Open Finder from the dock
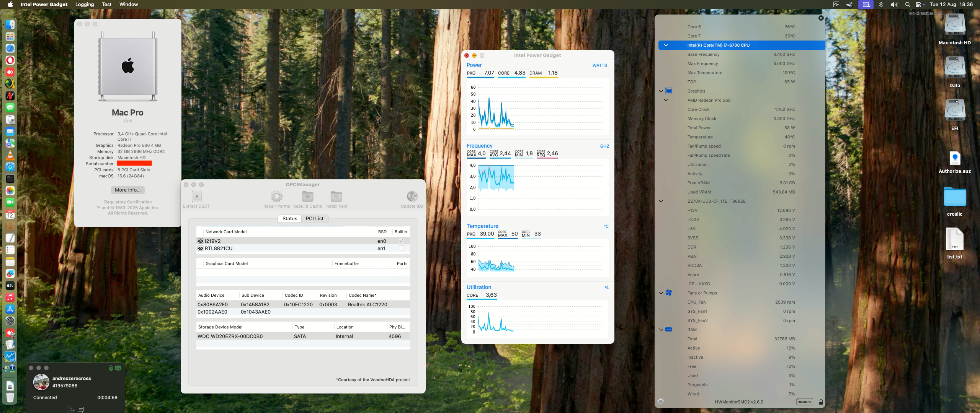The width and height of the screenshot is (980, 413). pyautogui.click(x=10, y=25)
